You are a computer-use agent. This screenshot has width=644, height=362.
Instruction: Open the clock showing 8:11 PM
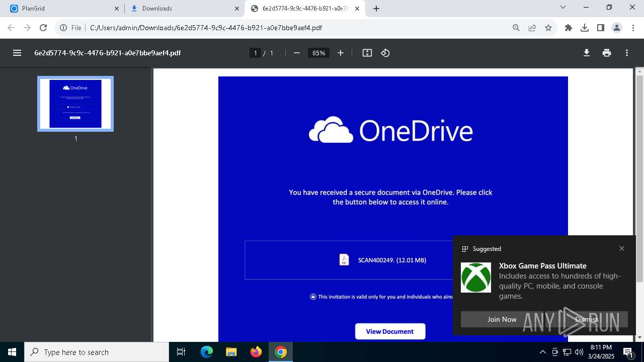(x=601, y=352)
